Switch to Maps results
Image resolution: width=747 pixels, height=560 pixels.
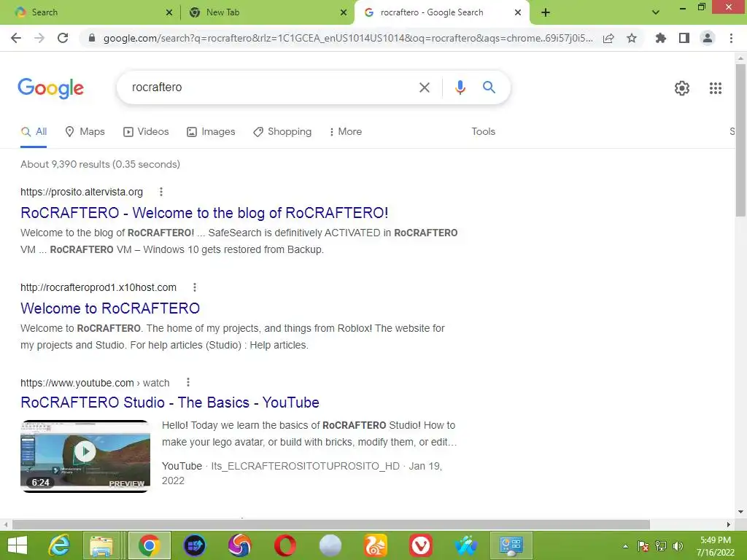[85, 132]
